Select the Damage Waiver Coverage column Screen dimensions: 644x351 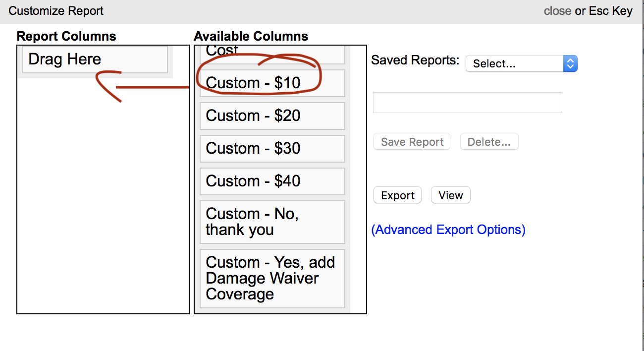coord(272,278)
